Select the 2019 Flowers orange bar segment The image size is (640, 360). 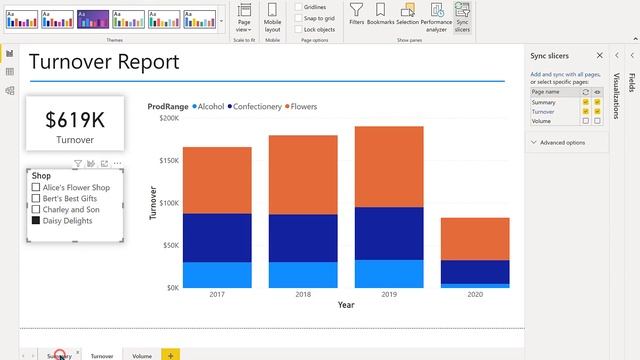(389, 167)
